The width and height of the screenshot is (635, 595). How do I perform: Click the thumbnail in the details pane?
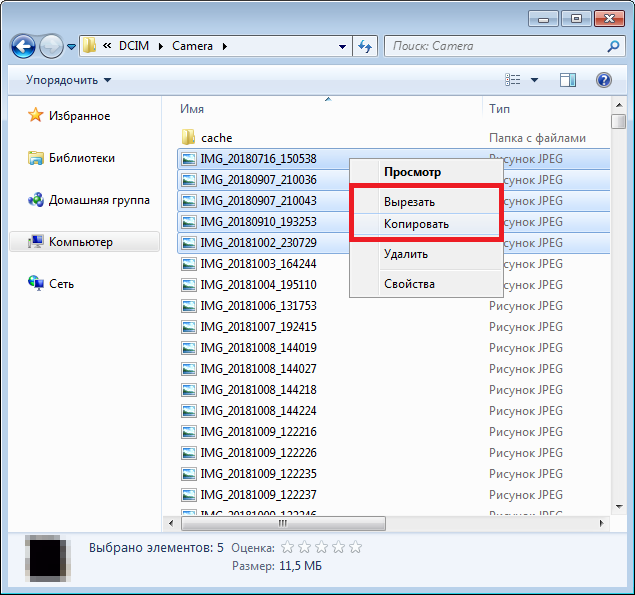click(48, 558)
